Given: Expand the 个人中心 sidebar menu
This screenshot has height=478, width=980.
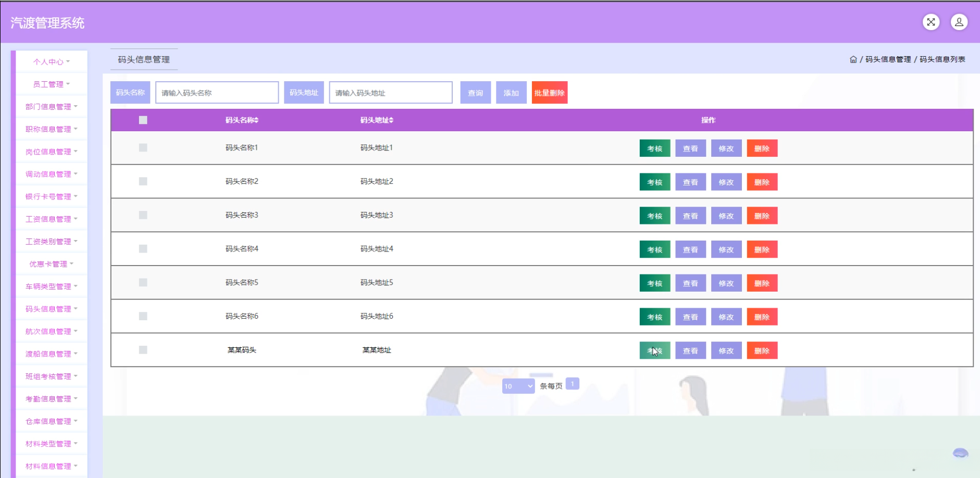Looking at the screenshot, I should (52, 61).
